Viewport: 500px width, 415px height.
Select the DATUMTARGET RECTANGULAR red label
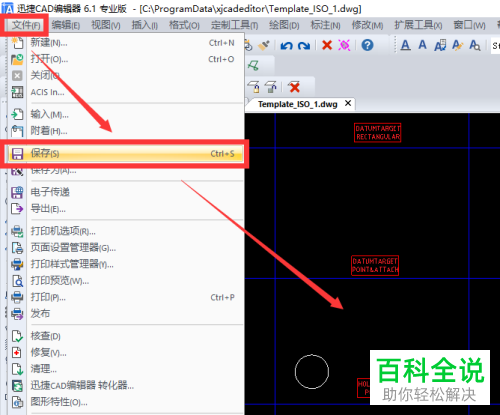(378, 133)
